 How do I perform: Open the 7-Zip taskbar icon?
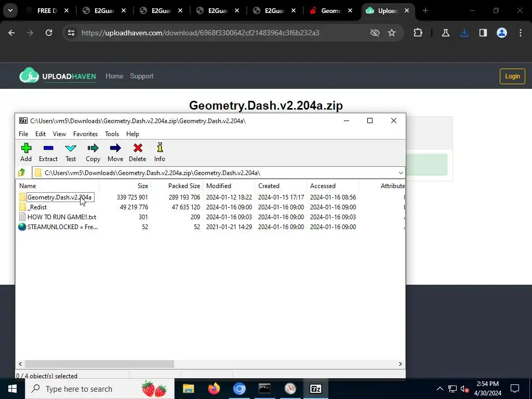[316, 389]
